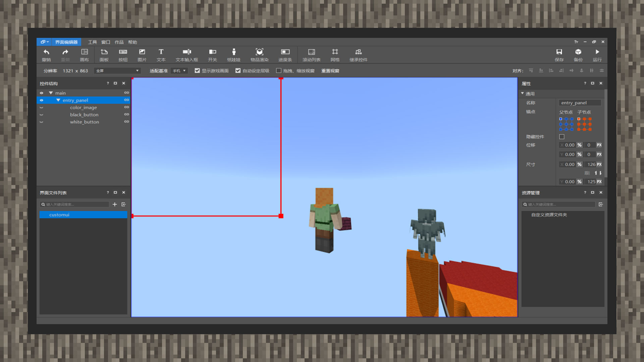This screenshot has width=644, height=362.
Task: Add a 网格 (grid) control
Action: (335, 55)
